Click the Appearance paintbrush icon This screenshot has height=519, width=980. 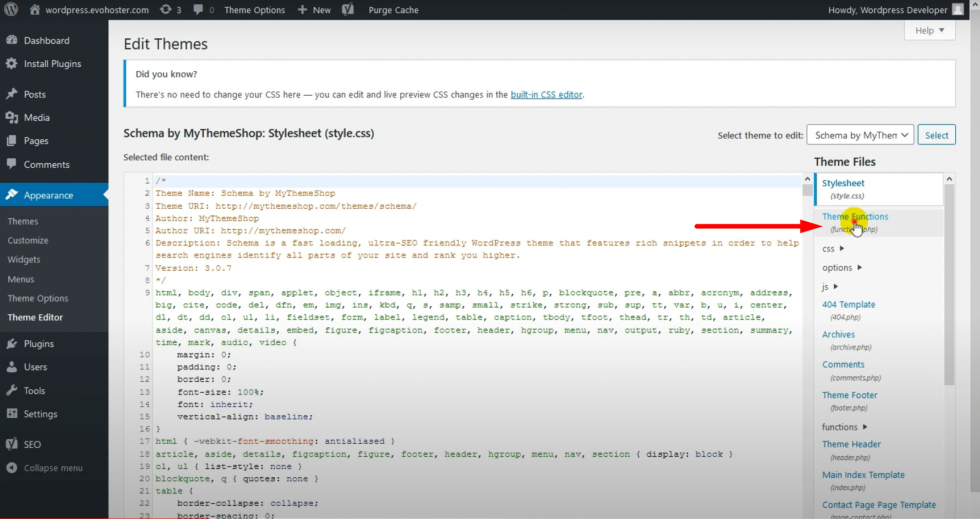12,194
